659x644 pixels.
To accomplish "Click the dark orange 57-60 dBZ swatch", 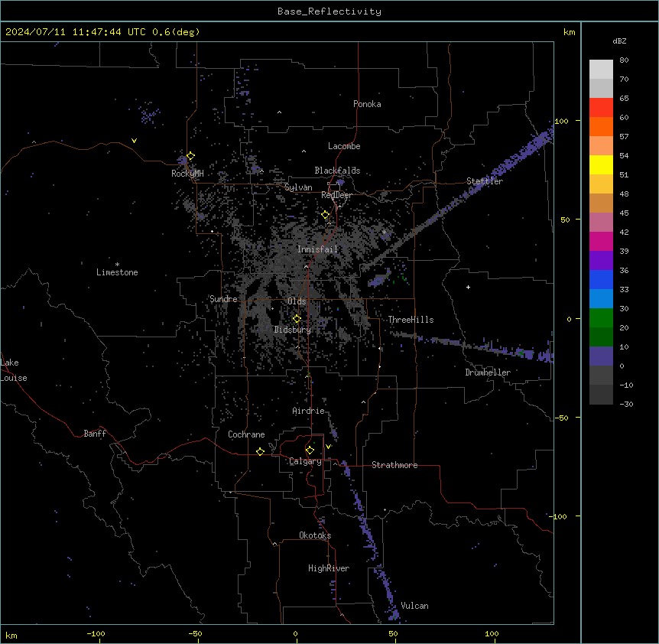I will click(601, 126).
